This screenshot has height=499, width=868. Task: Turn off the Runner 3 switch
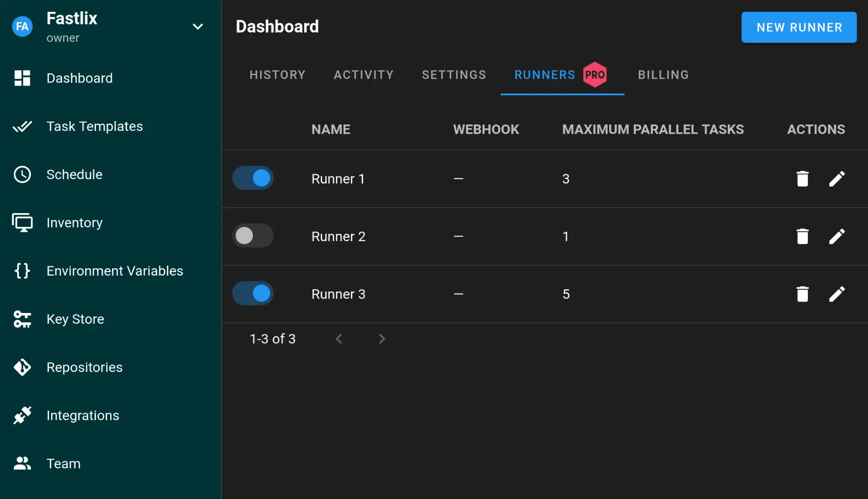[x=253, y=293]
